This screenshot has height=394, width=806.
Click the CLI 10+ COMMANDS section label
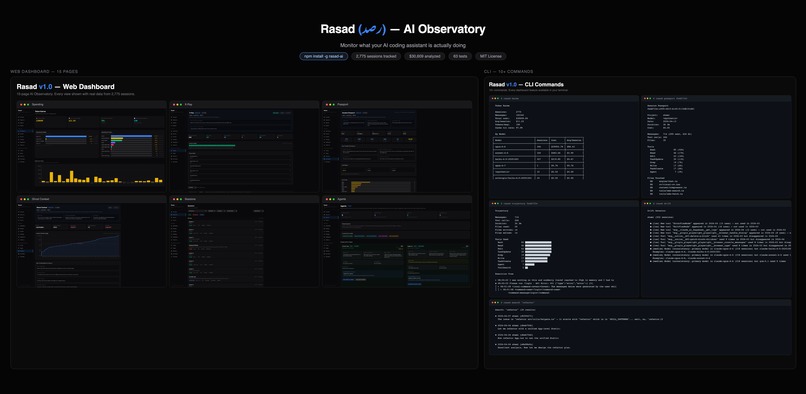coord(508,71)
